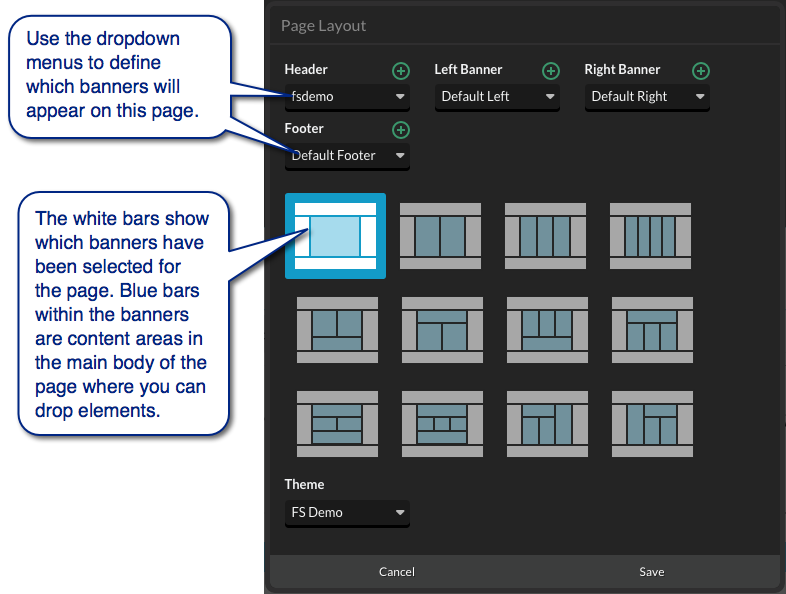
Task: Select layout with one row above three columns
Action: click(x=652, y=330)
